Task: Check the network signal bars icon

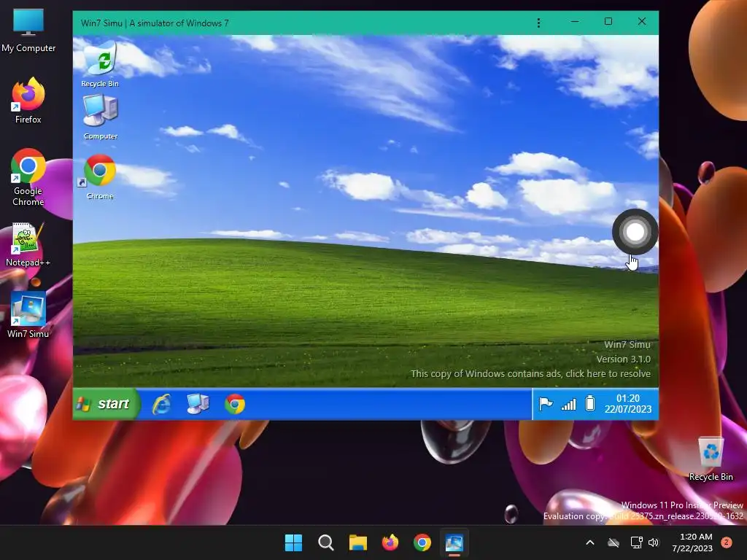Action: pyautogui.click(x=568, y=404)
